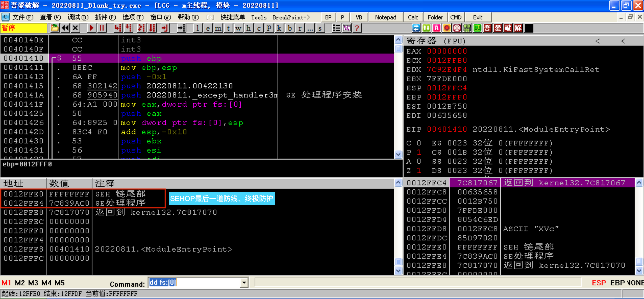Click the Notepad button

pyautogui.click(x=385, y=17)
